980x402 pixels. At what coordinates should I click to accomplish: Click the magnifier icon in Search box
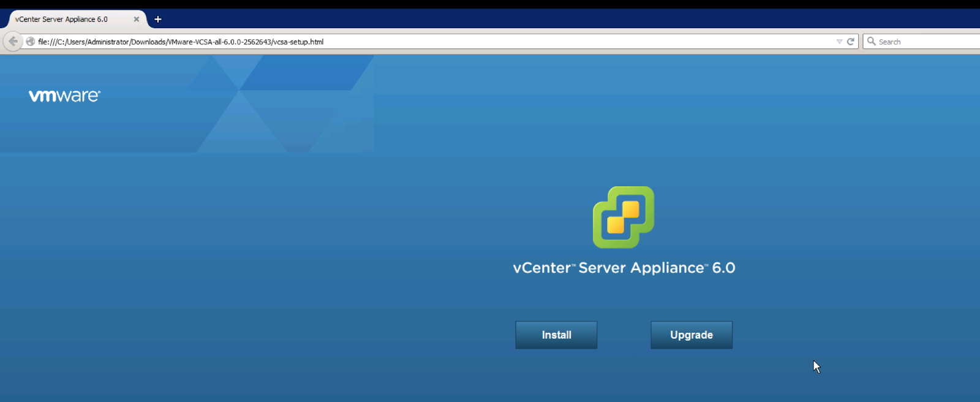point(871,42)
